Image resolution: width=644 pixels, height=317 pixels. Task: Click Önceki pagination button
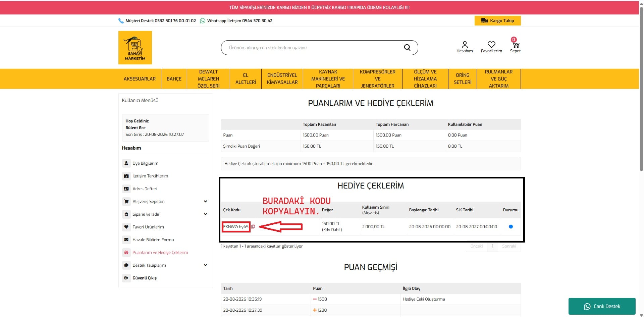click(x=476, y=246)
